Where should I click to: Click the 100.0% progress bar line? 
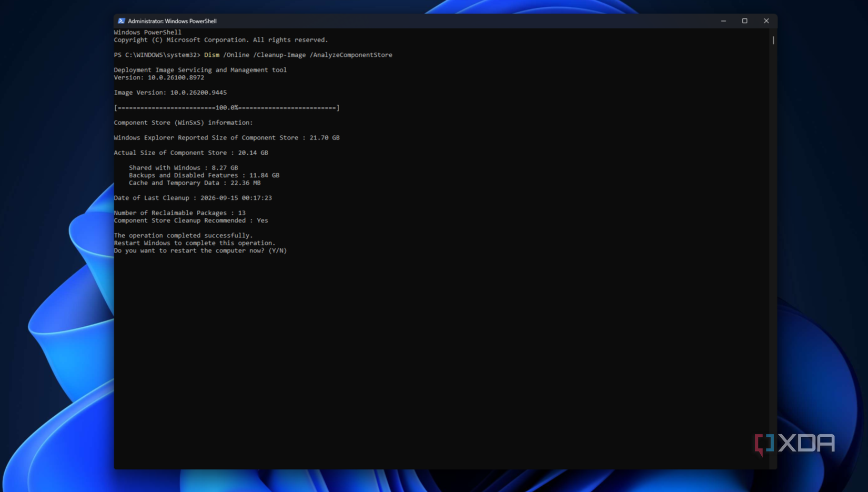tap(227, 108)
